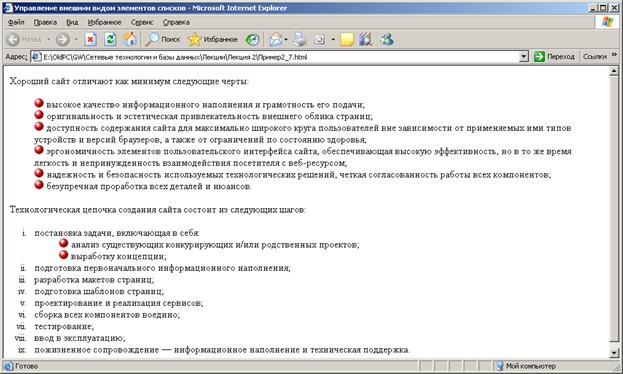
Task: Click the Windows flag logo
Action: (607, 22)
